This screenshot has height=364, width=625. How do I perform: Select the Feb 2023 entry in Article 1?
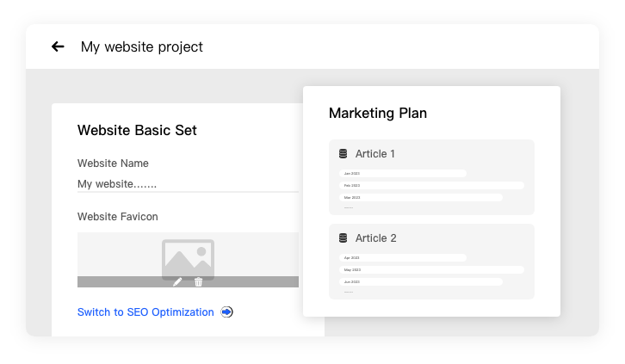coord(431,185)
